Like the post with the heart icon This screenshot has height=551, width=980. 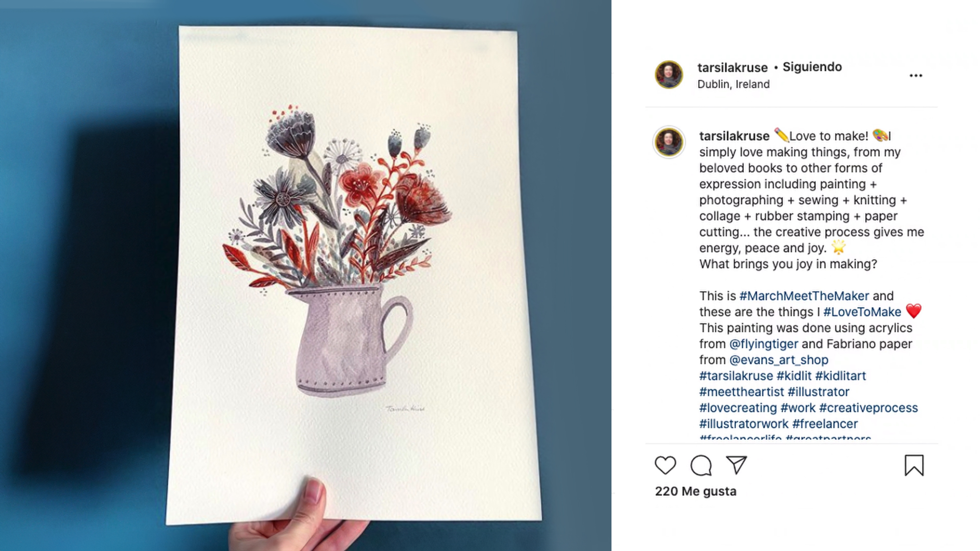[665, 465]
